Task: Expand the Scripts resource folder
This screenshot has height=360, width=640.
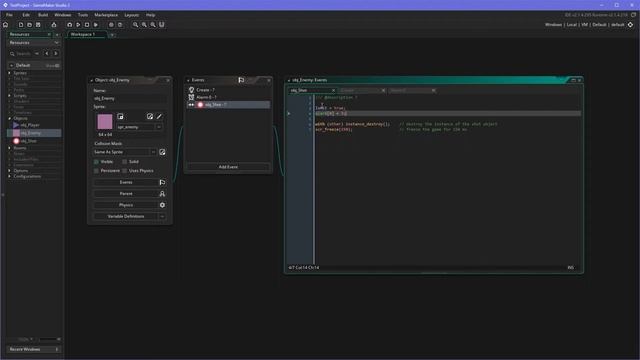Action: [9, 96]
